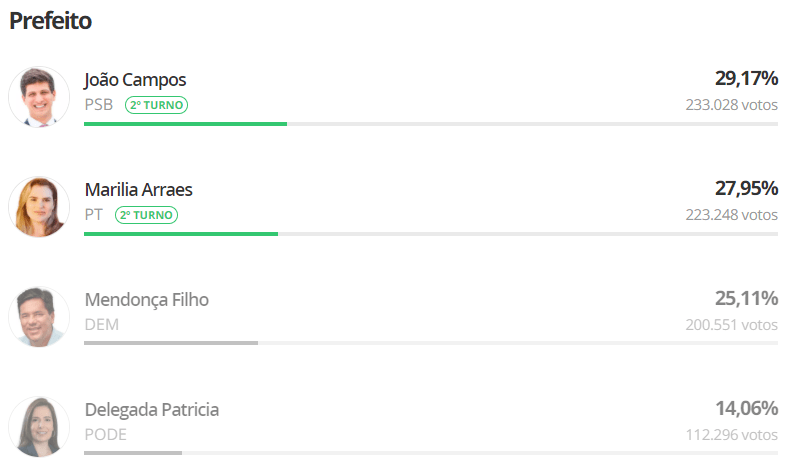This screenshot has height=472, width=792.
Task: Click the 2º TURNO badge next to PSB
Action: pos(157,105)
